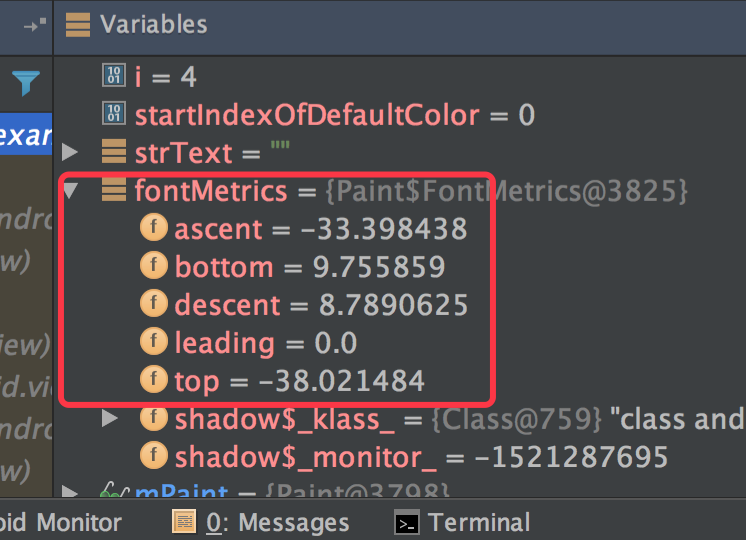Click the field icon next to ascent
746x540 pixels.
click(153, 228)
